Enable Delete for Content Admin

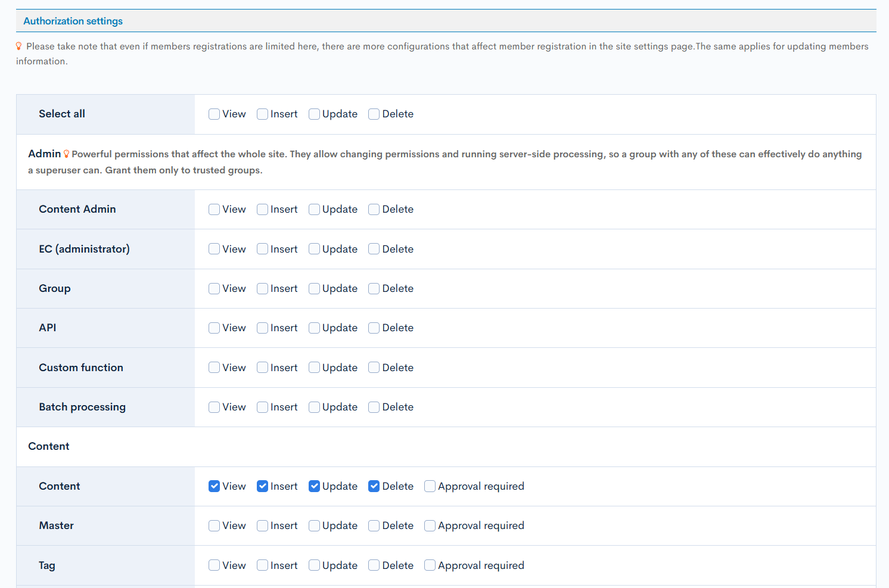click(x=374, y=209)
